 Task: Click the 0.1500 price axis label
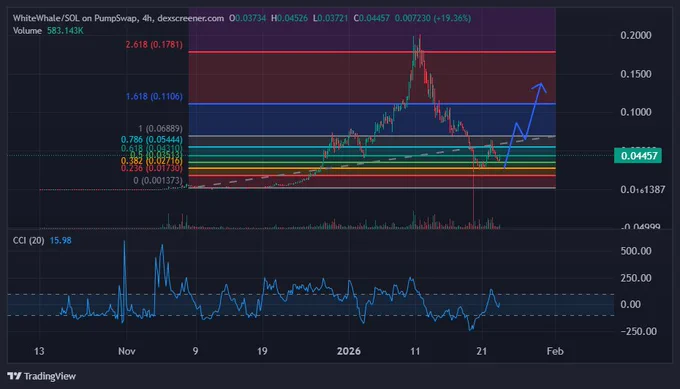[636, 74]
